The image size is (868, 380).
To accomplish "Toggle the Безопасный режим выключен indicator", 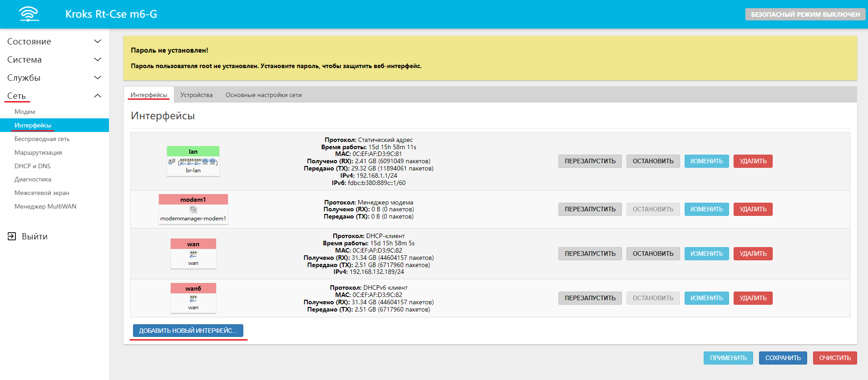I will click(805, 15).
